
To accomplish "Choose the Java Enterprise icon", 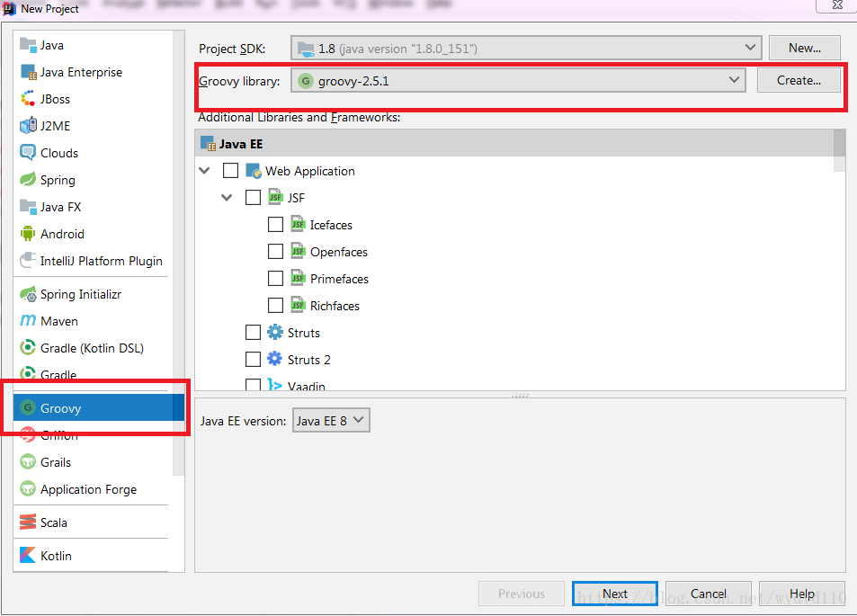I will click(28, 72).
